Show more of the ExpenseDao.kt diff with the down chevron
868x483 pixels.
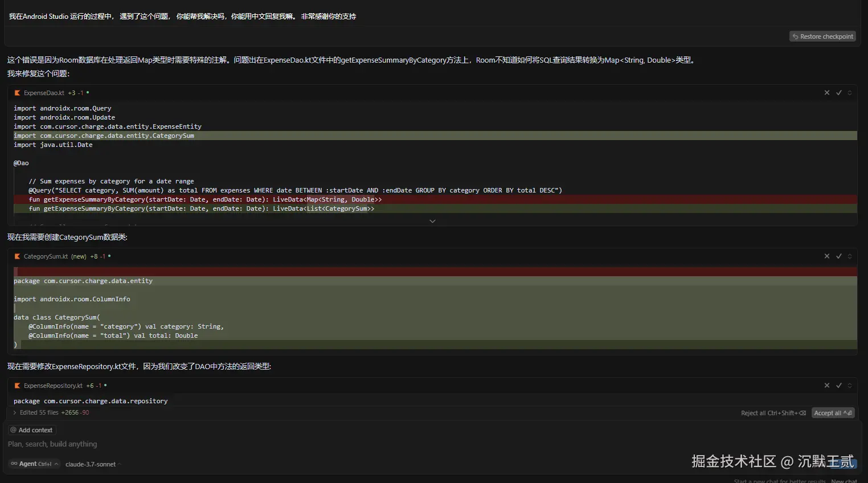pyautogui.click(x=432, y=221)
